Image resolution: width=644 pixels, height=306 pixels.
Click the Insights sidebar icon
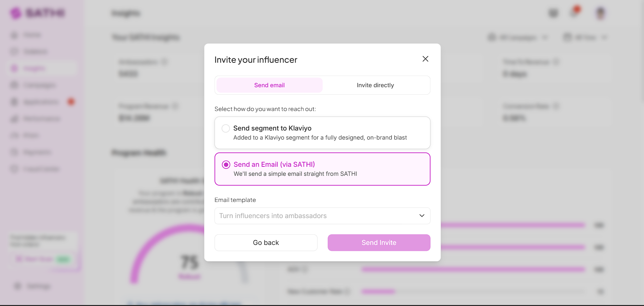[x=14, y=68]
